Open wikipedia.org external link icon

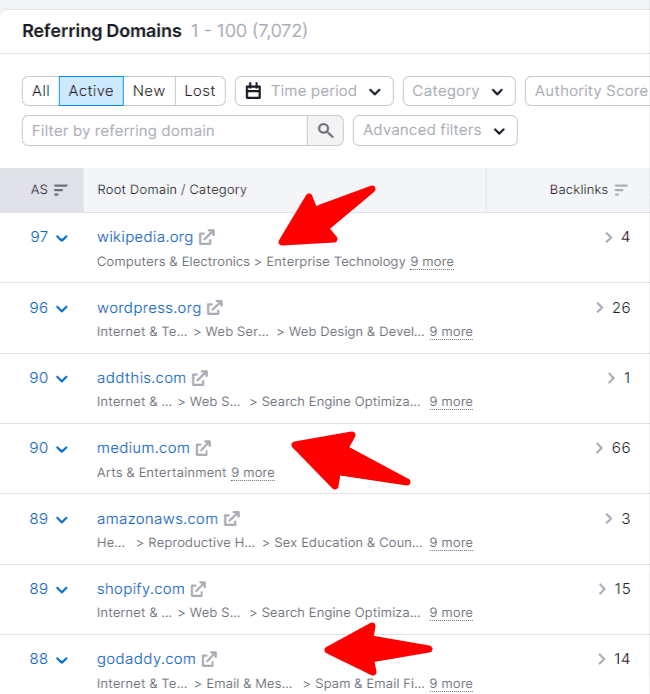tap(207, 238)
